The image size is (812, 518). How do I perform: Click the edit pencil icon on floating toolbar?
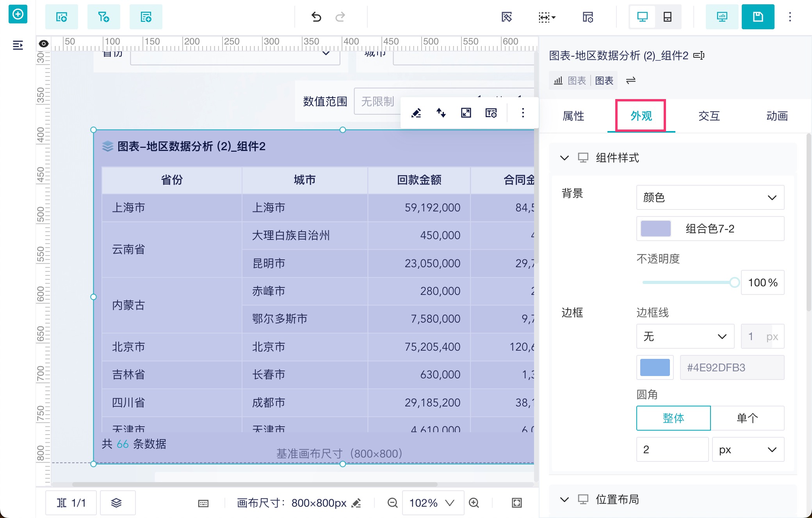click(416, 113)
